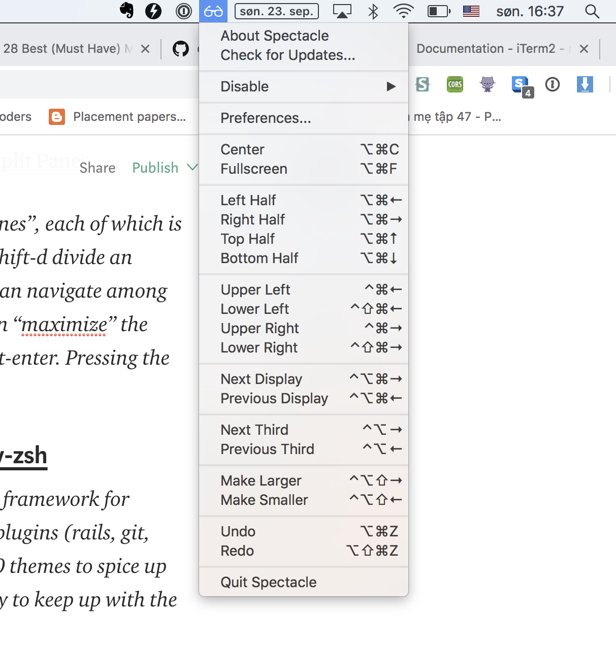Click the cat face extension icon
This screenshot has width=616, height=672.
[x=488, y=84]
